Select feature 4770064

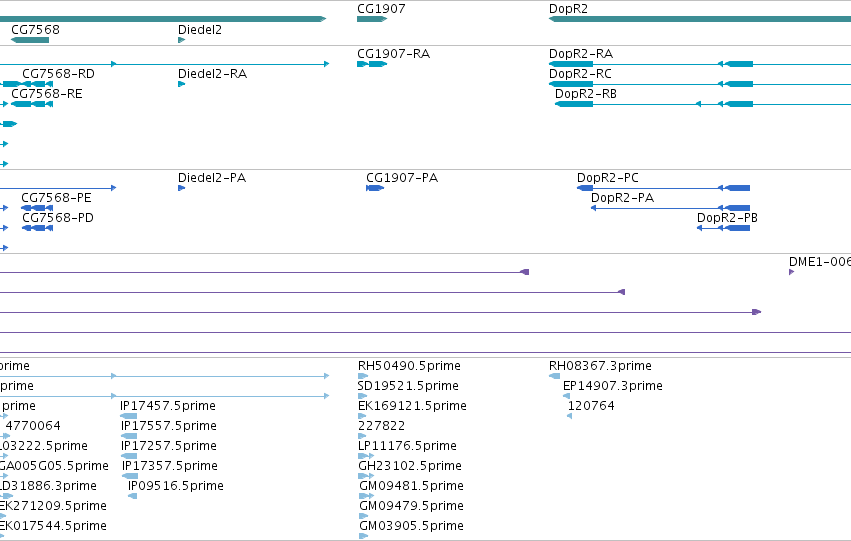click(33, 426)
